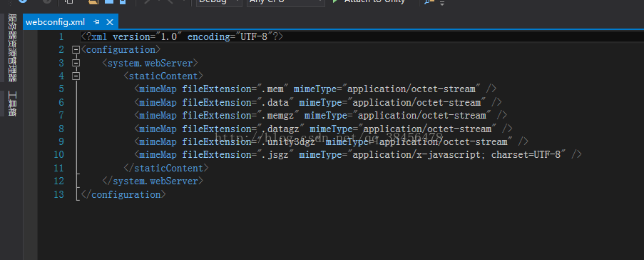The width and height of the screenshot is (644, 260).
Task: Click the octet-stream mimeType value on line 7
Action: (422, 115)
